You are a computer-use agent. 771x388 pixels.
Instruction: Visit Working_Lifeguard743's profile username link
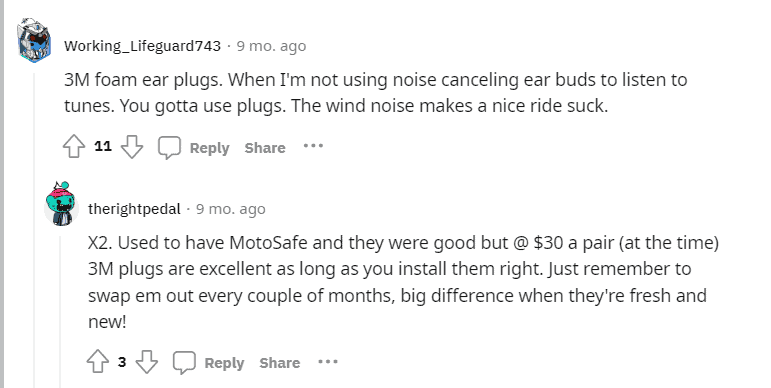(x=142, y=46)
